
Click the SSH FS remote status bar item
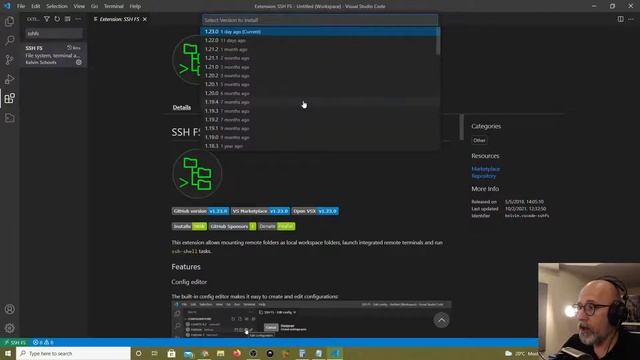pos(15,342)
